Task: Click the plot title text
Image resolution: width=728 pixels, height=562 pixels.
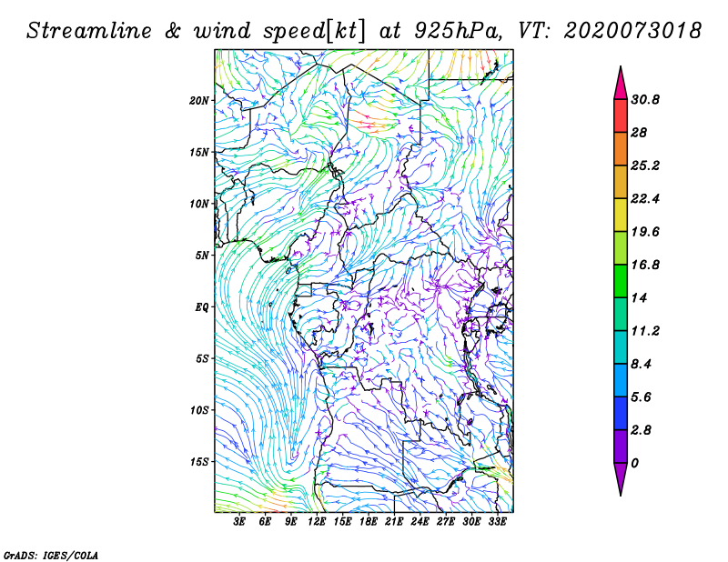Action: (x=364, y=30)
